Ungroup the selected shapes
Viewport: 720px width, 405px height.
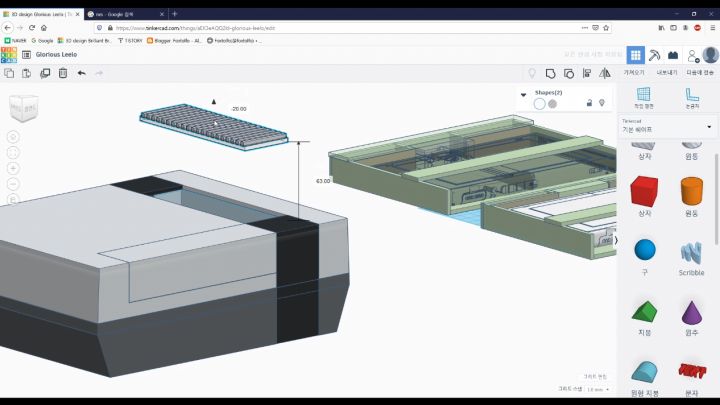pyautogui.click(x=568, y=73)
